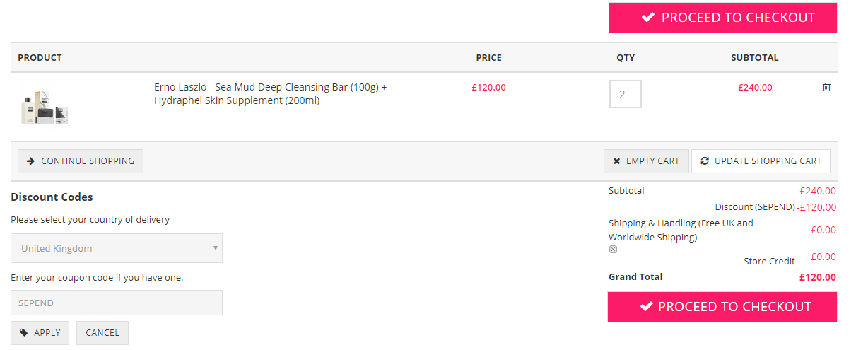Open the United Kingdom country dropdown
Viewport: 868px width, 350px height.
tap(117, 248)
